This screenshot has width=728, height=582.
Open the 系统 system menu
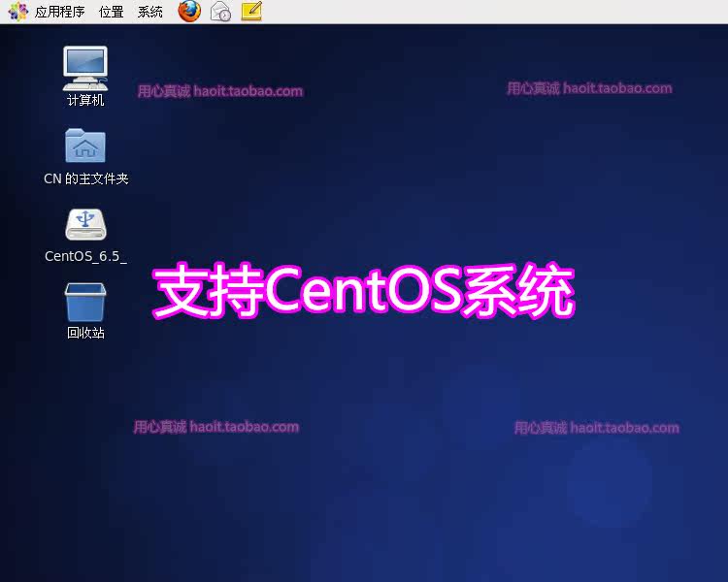tap(149, 12)
